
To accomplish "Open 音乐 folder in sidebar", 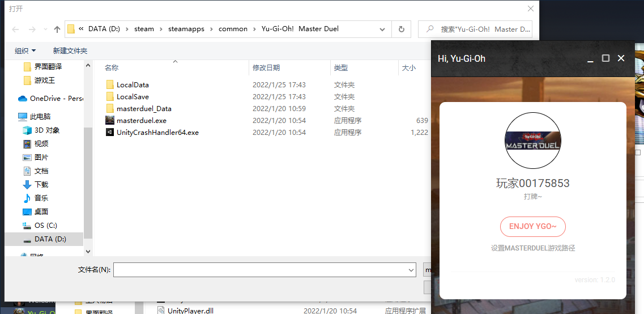I will click(x=36, y=198).
